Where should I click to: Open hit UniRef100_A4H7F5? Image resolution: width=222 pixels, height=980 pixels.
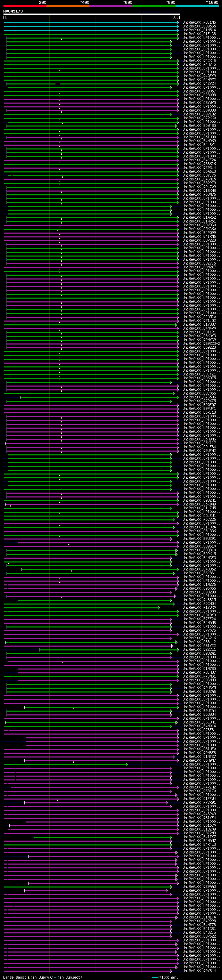coord(199,65)
